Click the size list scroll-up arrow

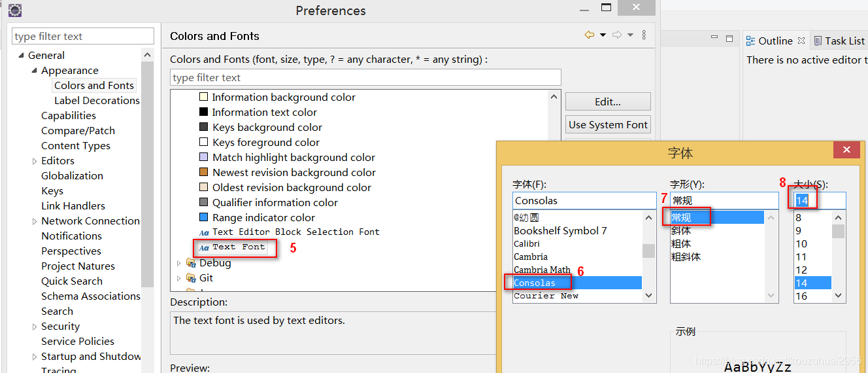coord(839,218)
